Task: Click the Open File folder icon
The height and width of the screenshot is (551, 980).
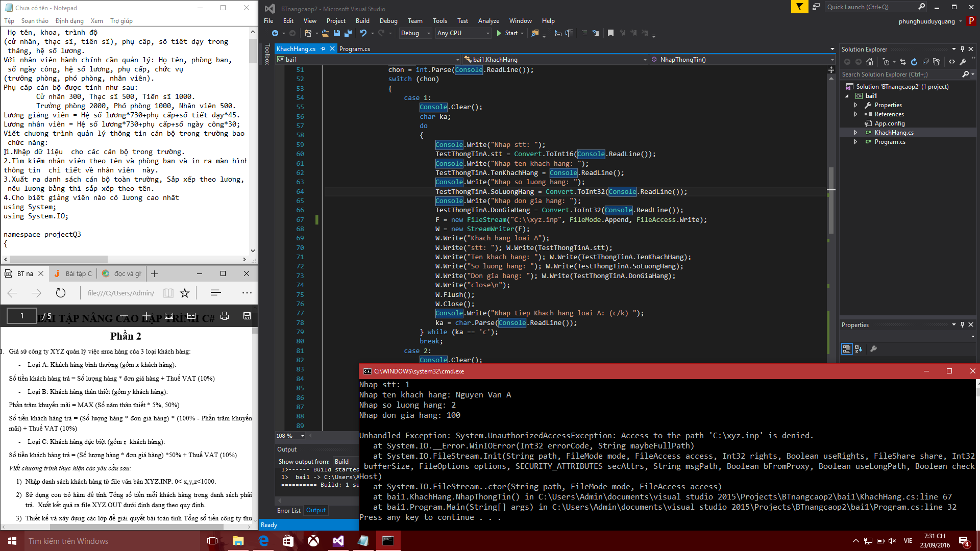Action: coord(325,33)
